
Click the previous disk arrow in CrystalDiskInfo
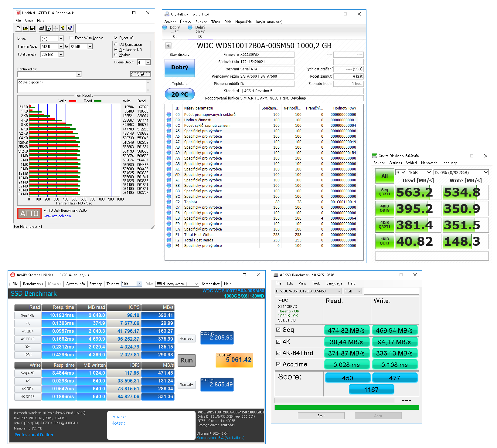(168, 46)
